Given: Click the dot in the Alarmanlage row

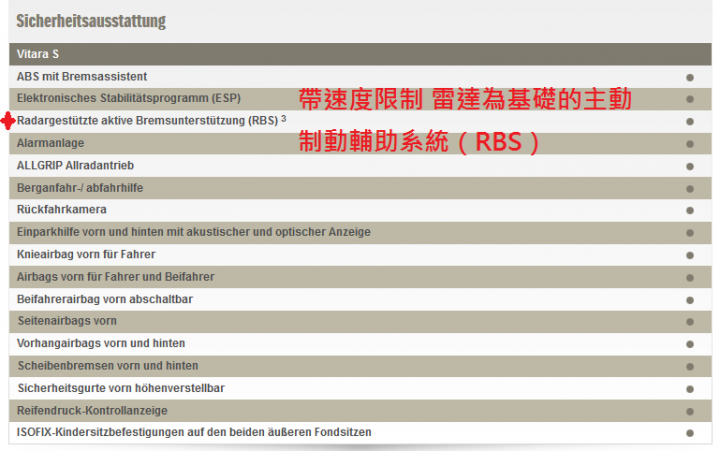Looking at the screenshot, I should click(690, 144).
